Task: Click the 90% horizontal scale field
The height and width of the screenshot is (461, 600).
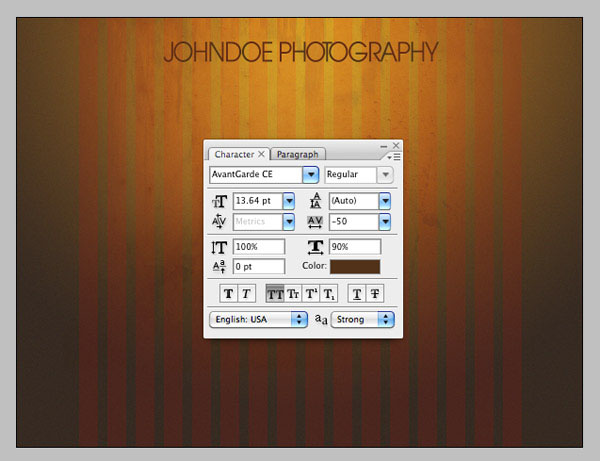Action: 355,247
